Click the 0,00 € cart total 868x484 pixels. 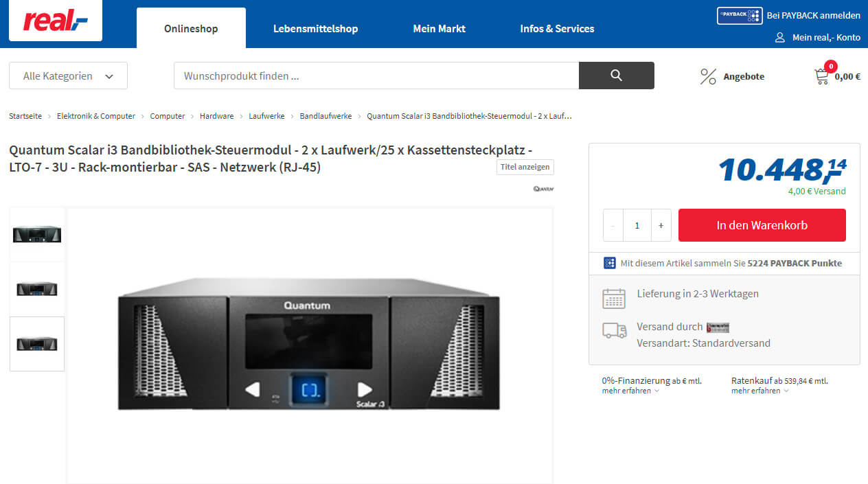pyautogui.click(x=847, y=76)
